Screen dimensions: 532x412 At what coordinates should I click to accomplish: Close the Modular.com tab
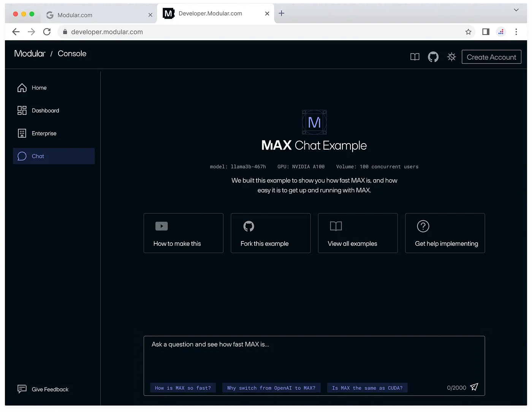pos(150,15)
